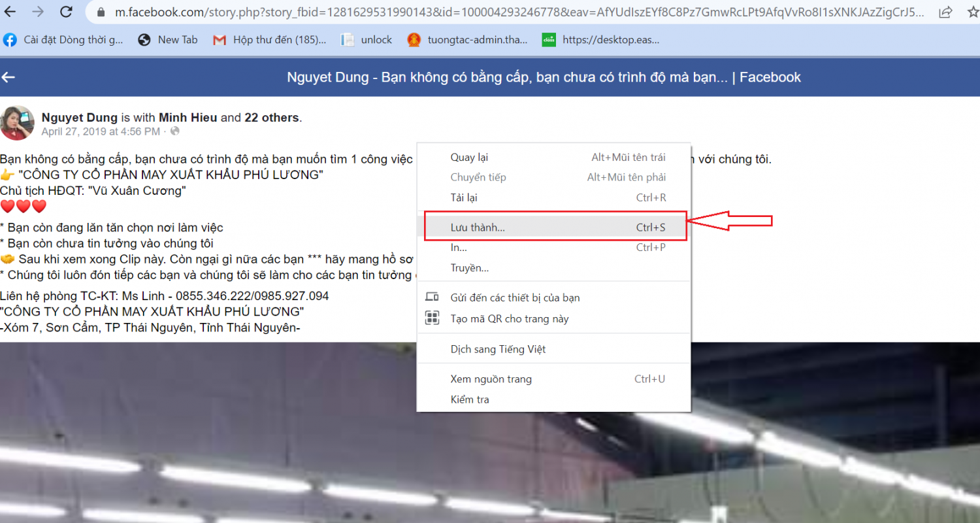Choose 'Gửi đến các thiết bị của bạn'

tap(554, 297)
